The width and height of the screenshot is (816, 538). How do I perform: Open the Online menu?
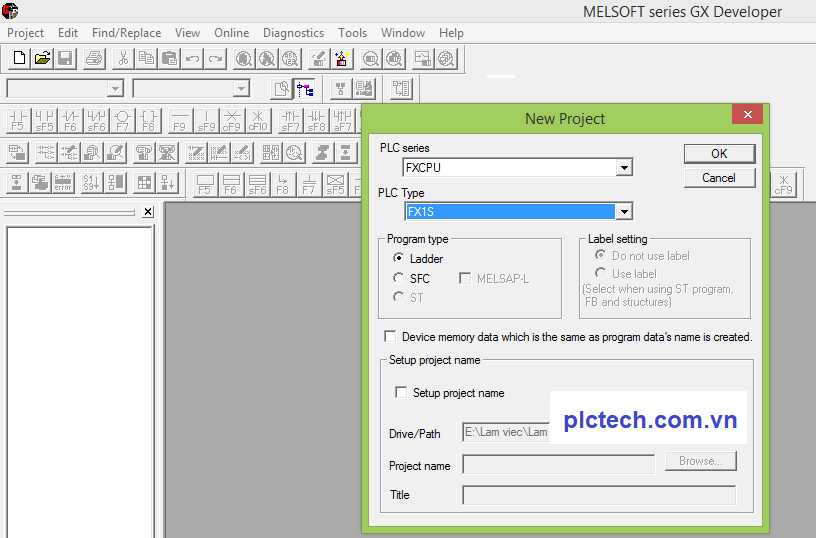[232, 33]
